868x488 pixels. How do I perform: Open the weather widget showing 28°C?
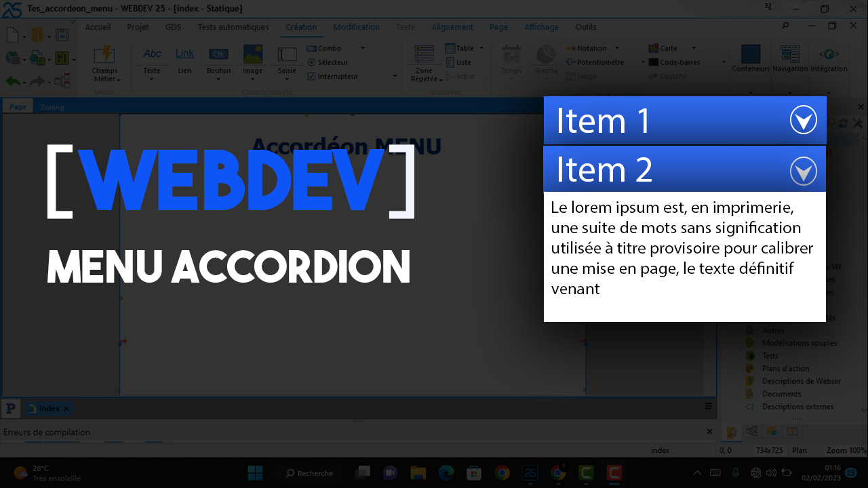click(x=47, y=473)
